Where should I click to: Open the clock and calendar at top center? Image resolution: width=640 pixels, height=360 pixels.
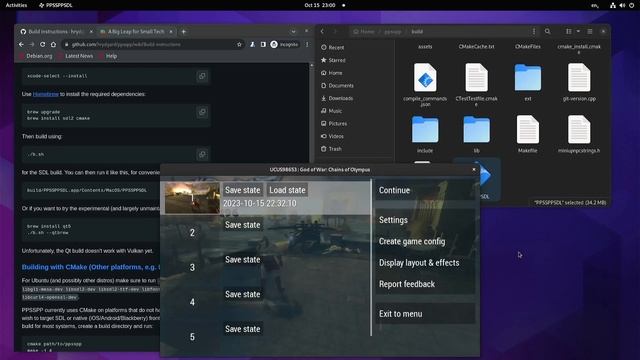(320, 5)
